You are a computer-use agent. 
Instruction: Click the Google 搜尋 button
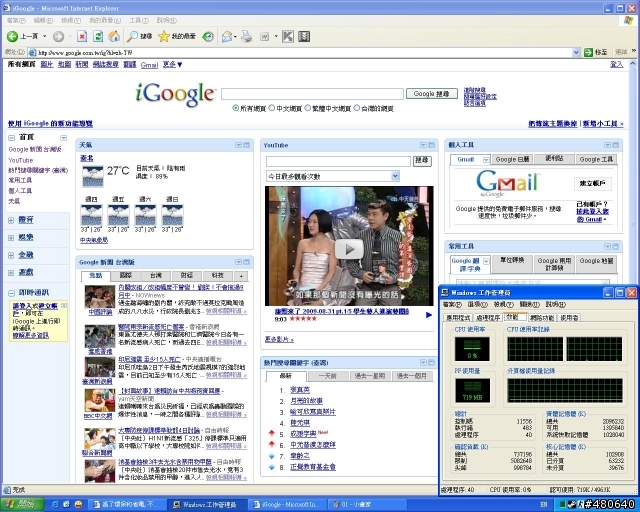[431, 94]
